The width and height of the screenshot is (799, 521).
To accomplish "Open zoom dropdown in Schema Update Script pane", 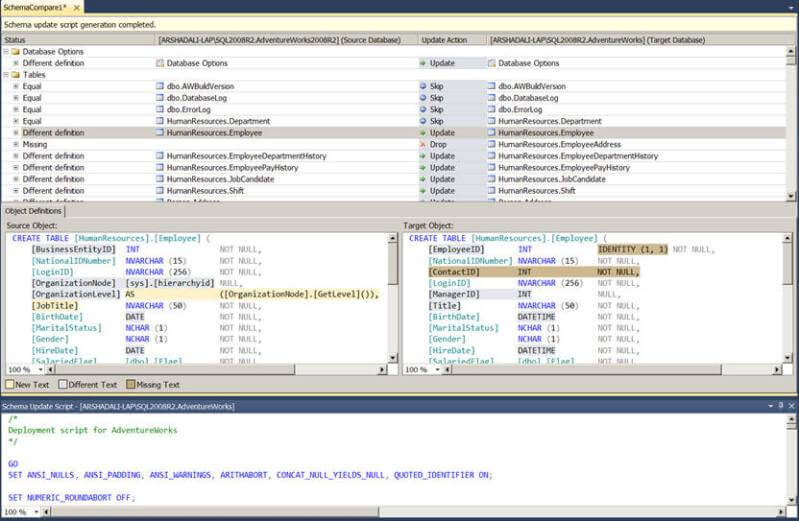I will [36, 511].
